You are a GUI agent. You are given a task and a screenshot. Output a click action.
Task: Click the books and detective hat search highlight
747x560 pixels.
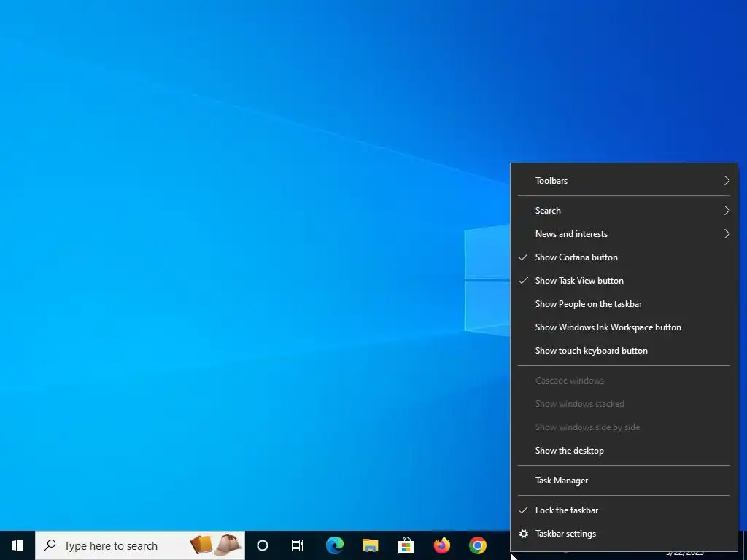[216, 545]
